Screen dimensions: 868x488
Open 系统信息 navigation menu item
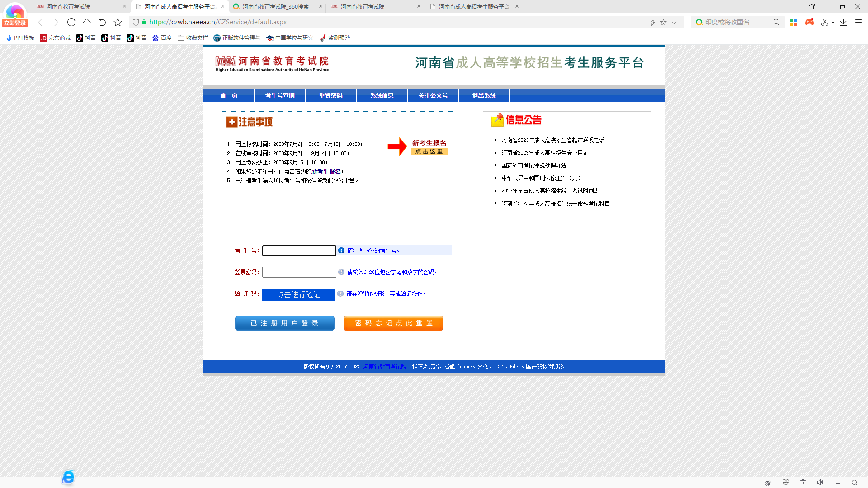tap(382, 95)
